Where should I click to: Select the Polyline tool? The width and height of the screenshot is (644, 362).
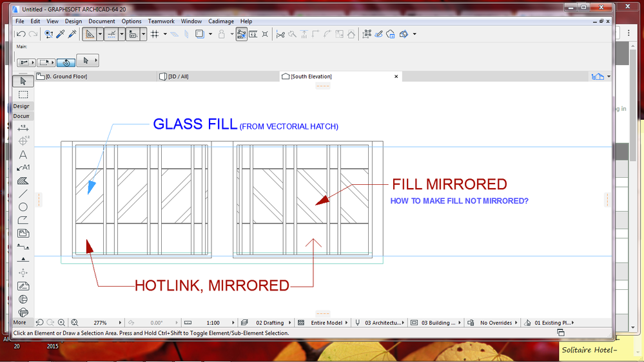tap(23, 220)
